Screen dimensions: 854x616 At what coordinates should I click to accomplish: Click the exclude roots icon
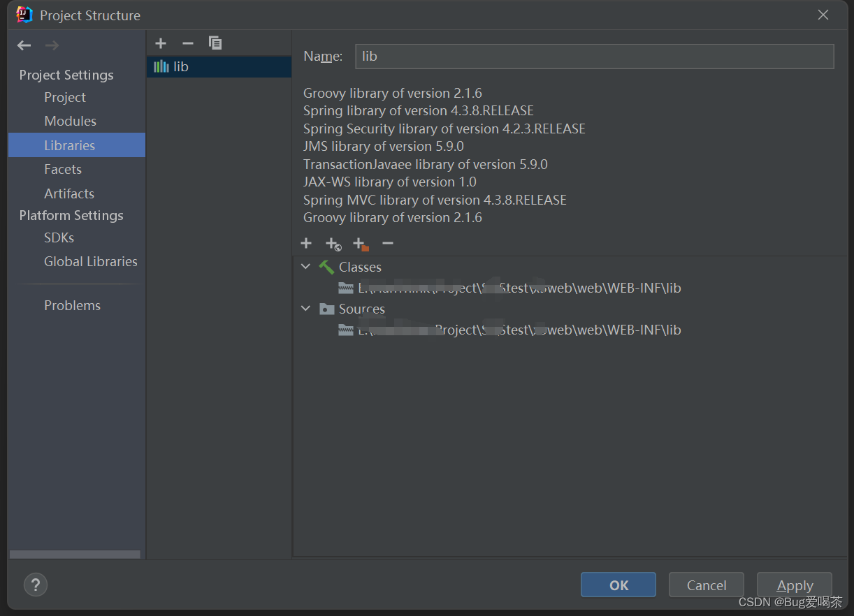tap(361, 244)
